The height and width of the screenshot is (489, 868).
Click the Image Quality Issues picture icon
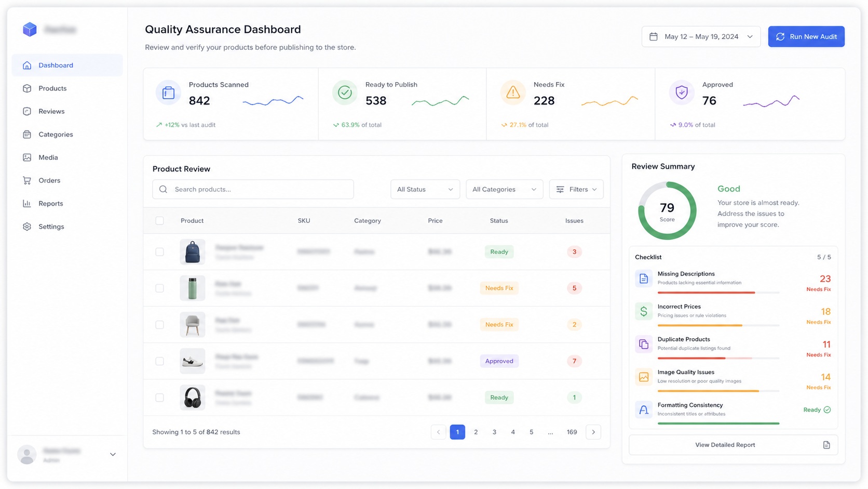(644, 377)
